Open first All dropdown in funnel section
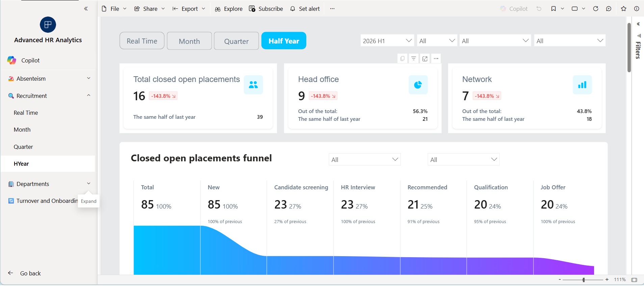The image size is (644, 298). (365, 159)
